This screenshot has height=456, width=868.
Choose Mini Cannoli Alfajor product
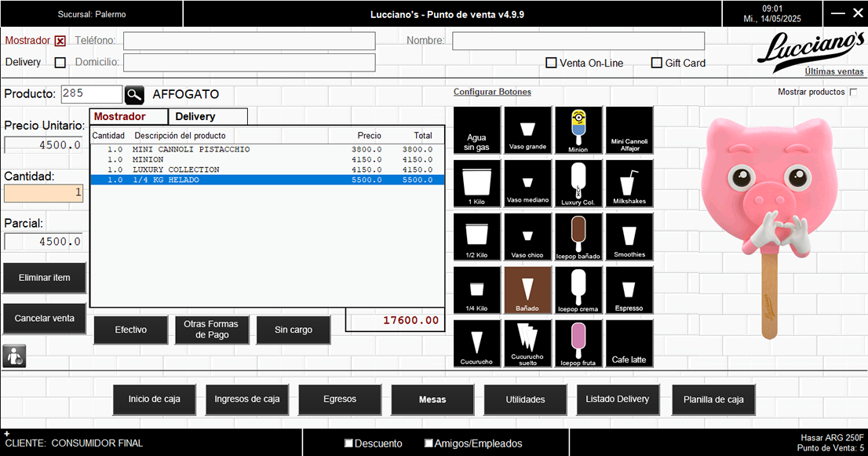pyautogui.click(x=629, y=130)
